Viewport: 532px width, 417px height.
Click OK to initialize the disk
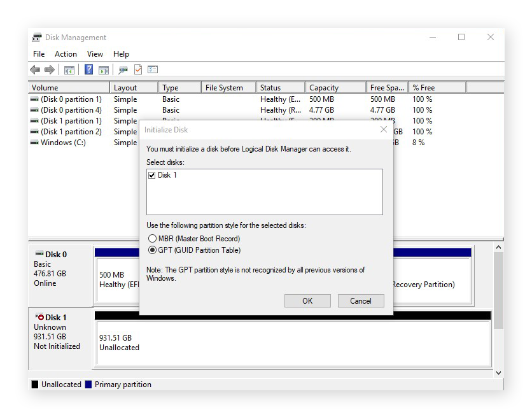point(307,300)
